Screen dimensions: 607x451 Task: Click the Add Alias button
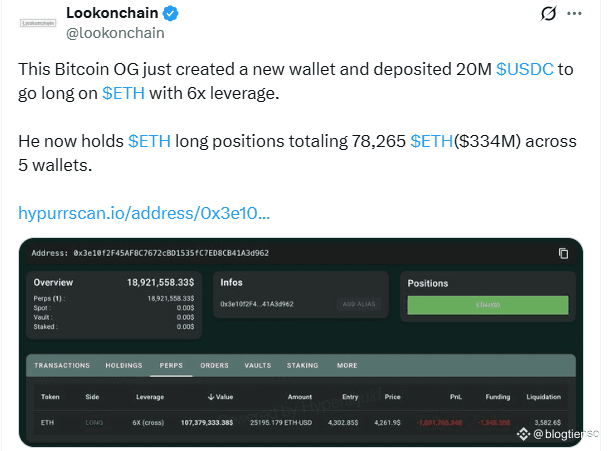359,304
